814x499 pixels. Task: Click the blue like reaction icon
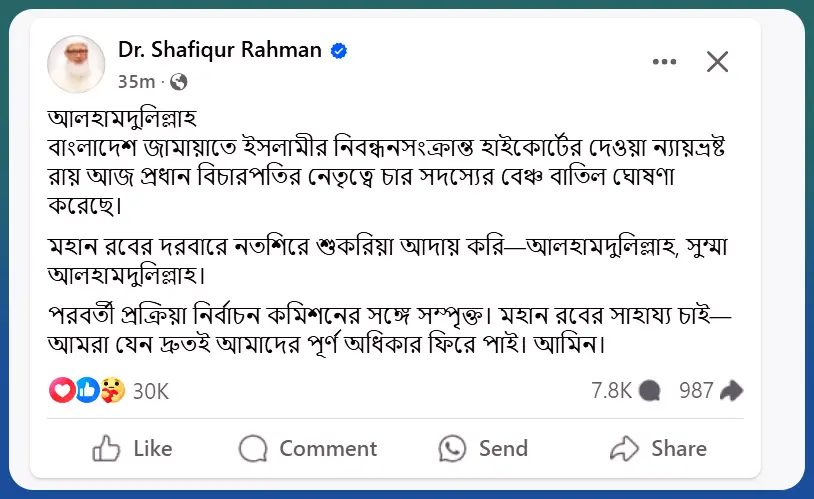[x=87, y=390]
